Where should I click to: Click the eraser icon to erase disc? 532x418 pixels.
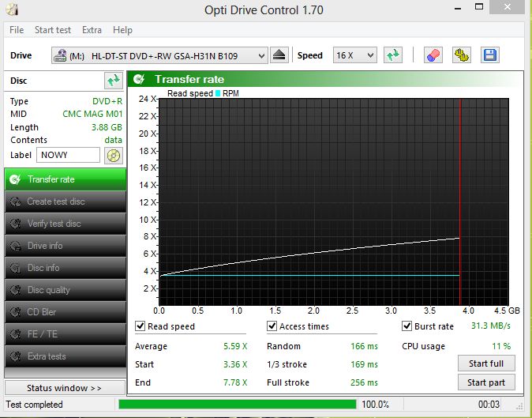(433, 55)
